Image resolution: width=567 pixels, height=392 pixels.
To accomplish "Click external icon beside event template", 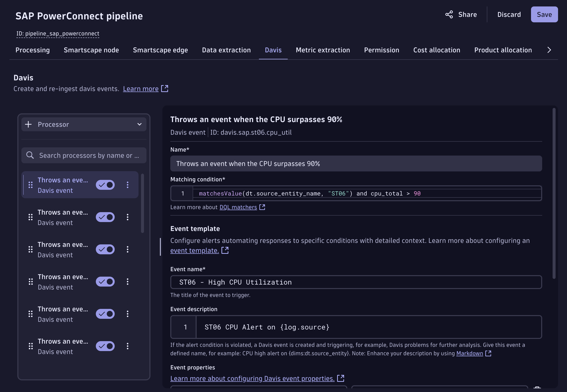I will (x=225, y=250).
